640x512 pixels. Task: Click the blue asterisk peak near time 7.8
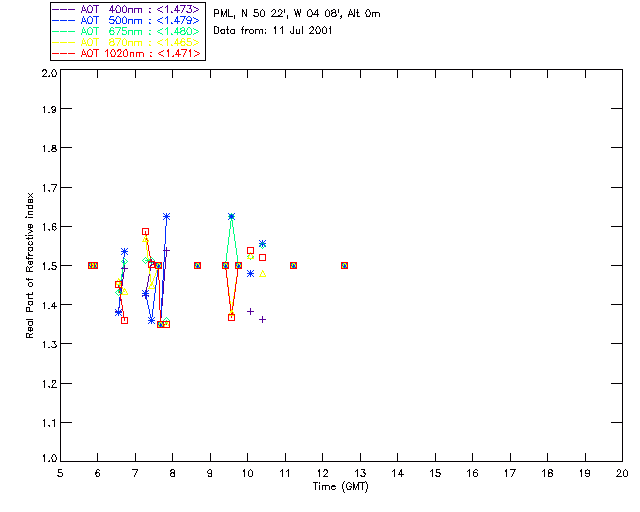pos(166,216)
